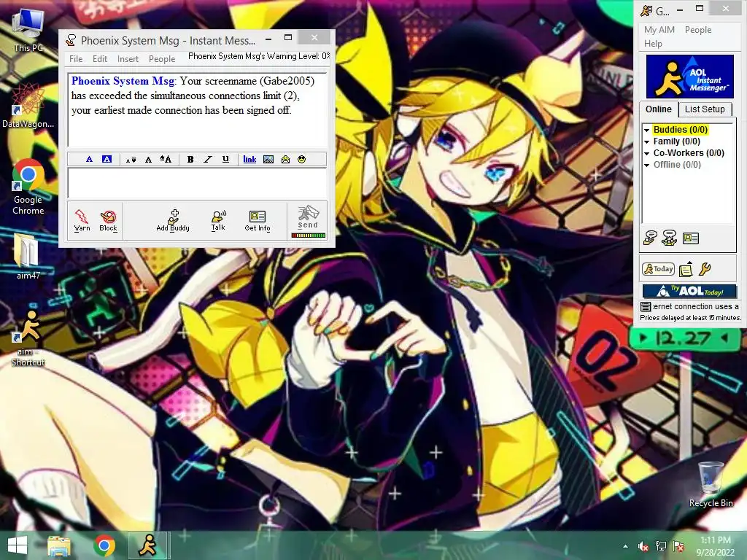Insert a hyperlink with the link tool
The width and height of the screenshot is (747, 560).
249,159
